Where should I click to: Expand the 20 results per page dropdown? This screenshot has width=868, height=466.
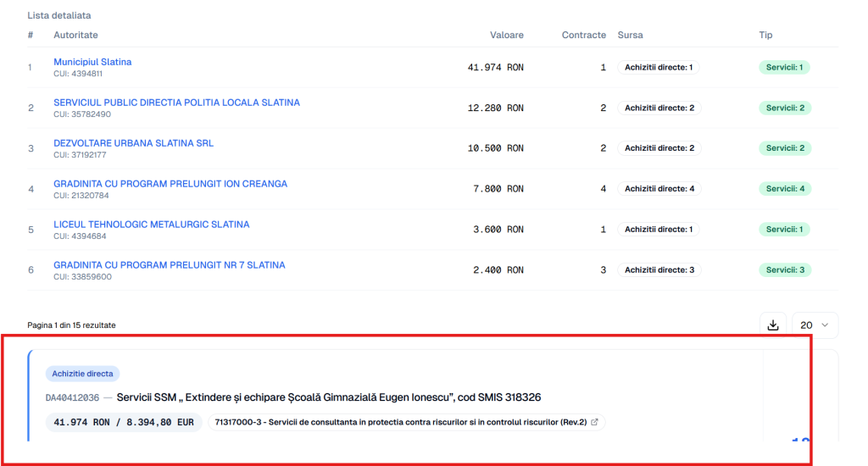point(815,325)
